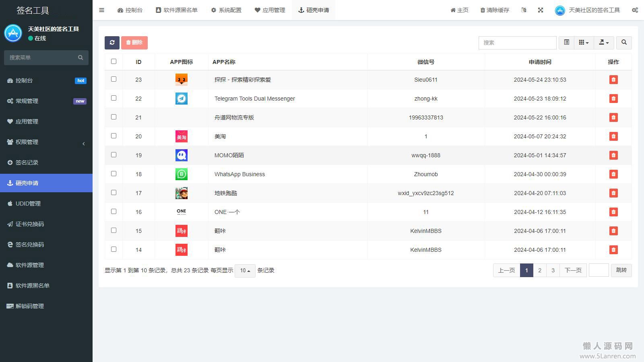The height and width of the screenshot is (362, 644).
Task: Click the refresh table icon button
Action: [112, 43]
